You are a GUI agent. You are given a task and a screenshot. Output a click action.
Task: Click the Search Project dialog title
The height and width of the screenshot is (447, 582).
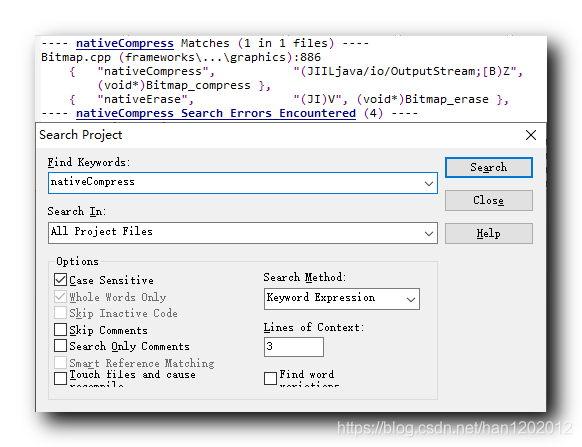tap(81, 135)
